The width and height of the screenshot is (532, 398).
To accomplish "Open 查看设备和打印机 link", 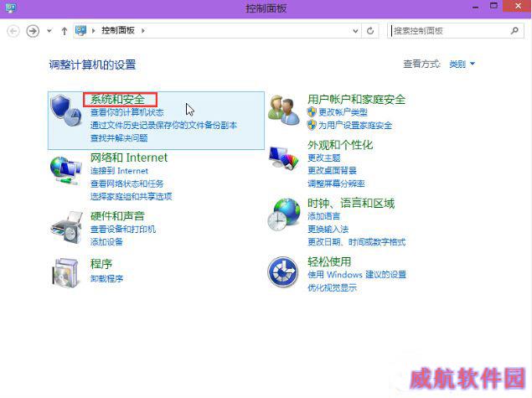I will (x=123, y=229).
